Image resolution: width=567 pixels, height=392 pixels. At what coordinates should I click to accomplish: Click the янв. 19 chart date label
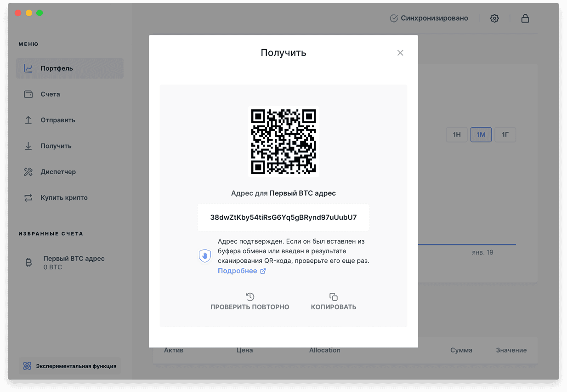482,252
